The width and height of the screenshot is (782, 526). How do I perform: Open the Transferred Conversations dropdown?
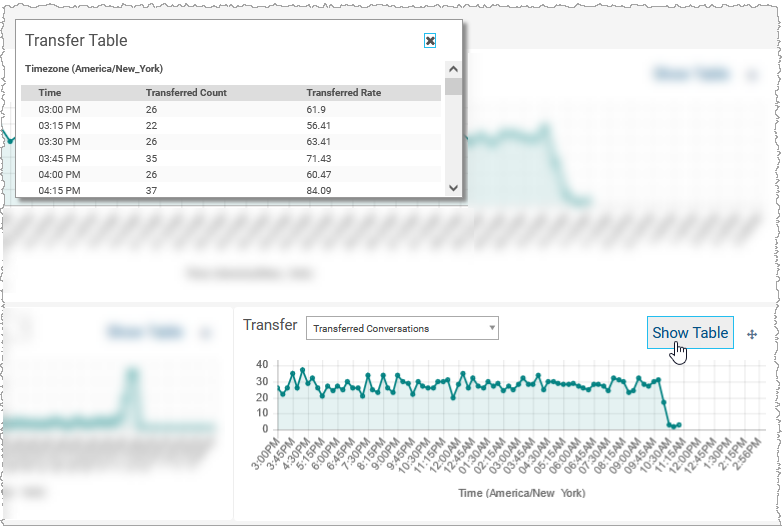[401, 328]
